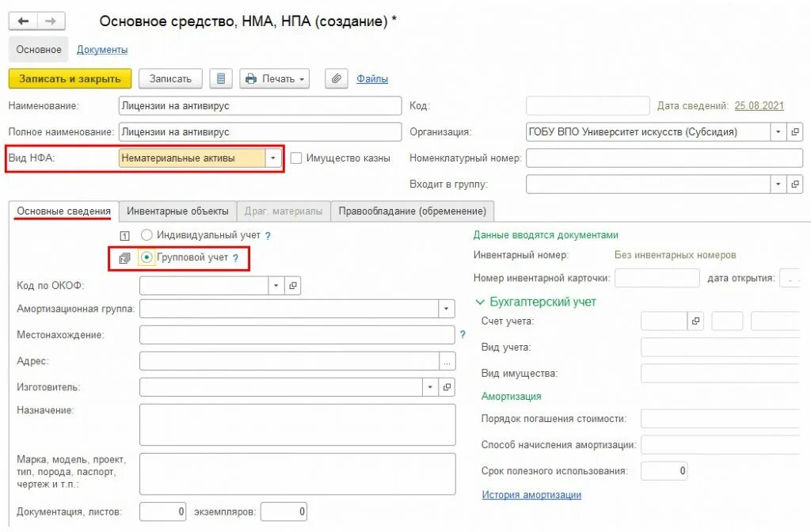Click the individual accounting icon marked 1

click(x=124, y=236)
